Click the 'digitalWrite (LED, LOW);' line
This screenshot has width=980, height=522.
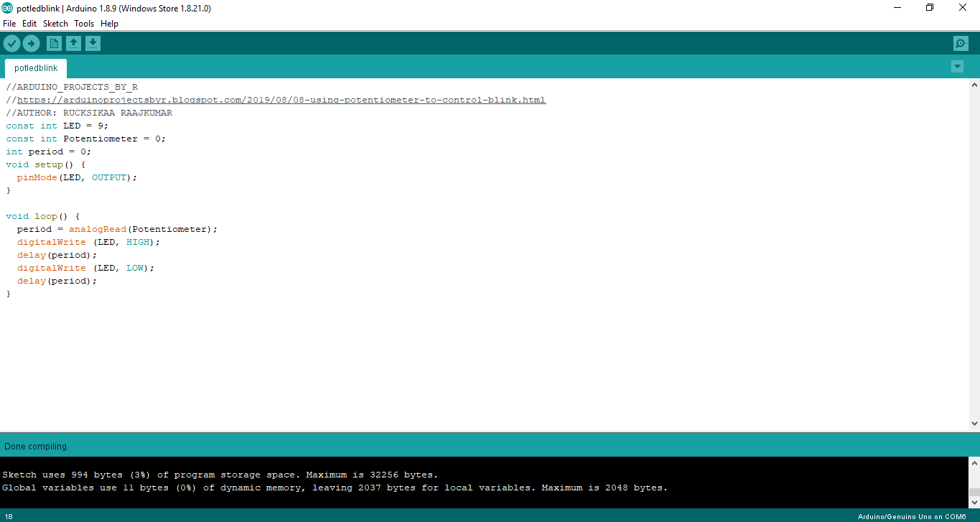tap(86, 268)
